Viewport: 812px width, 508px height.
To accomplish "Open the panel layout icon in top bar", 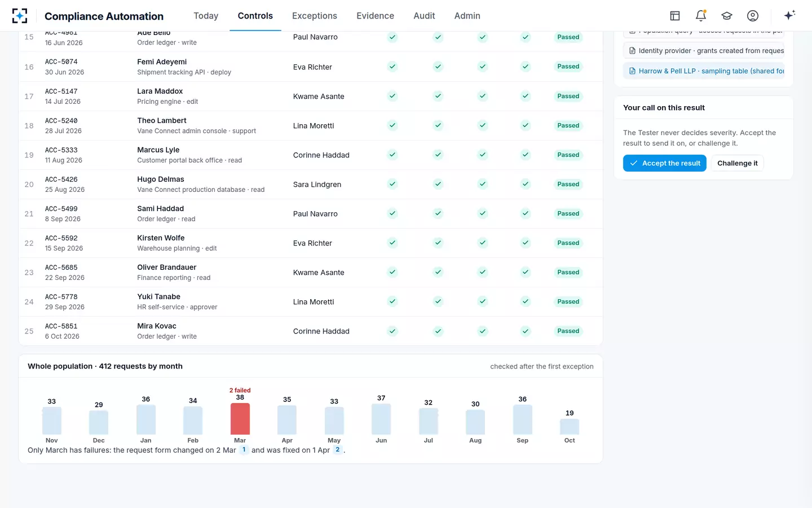I will coord(675,16).
